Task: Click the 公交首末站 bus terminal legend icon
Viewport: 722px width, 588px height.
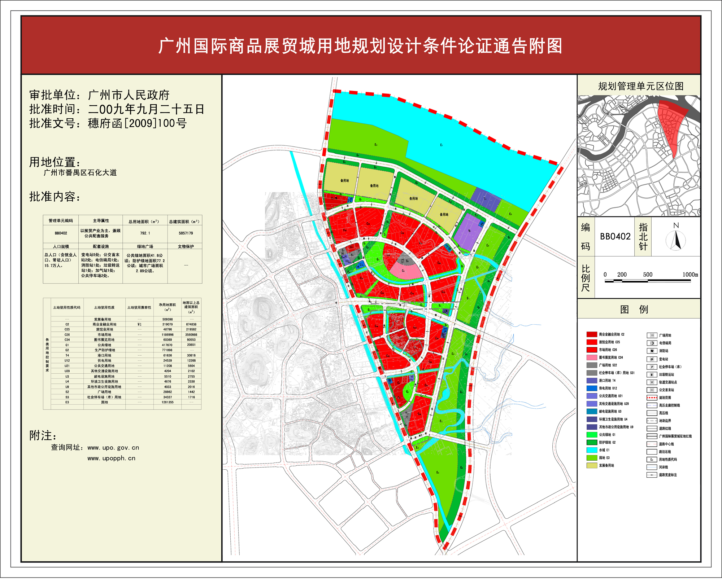Action: click(x=652, y=390)
